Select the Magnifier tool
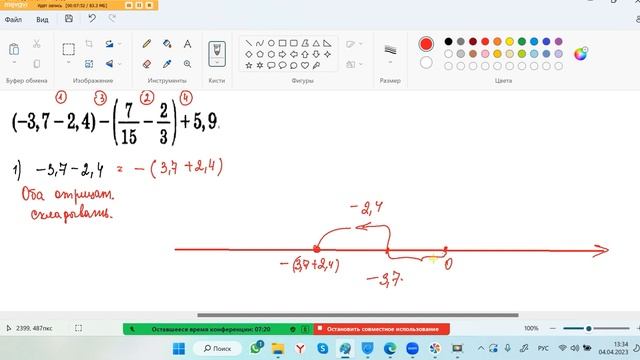The image size is (640, 360). pyautogui.click(x=187, y=64)
